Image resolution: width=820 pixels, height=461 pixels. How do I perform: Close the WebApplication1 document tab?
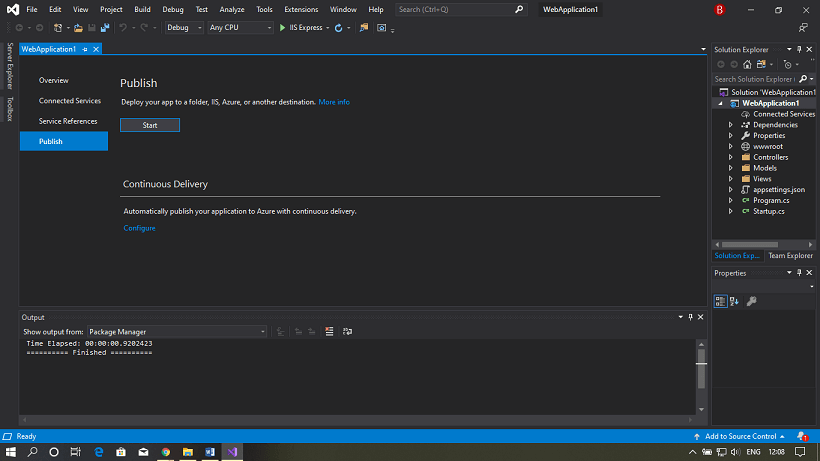coord(96,49)
